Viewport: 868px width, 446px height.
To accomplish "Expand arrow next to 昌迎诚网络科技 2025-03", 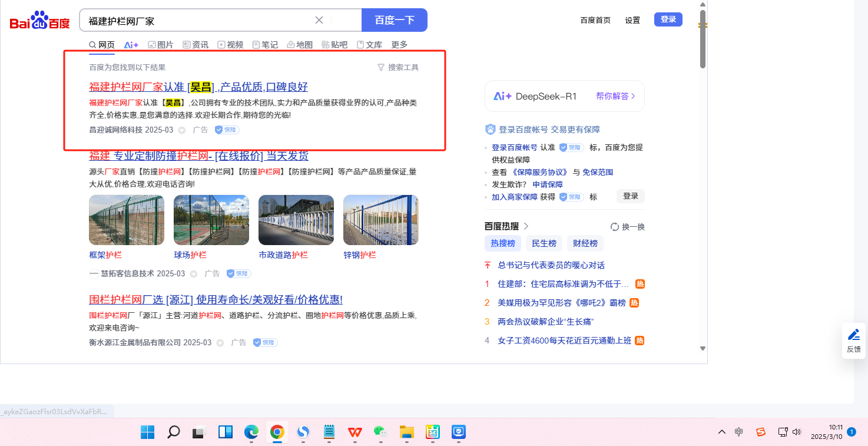I will 182,130.
